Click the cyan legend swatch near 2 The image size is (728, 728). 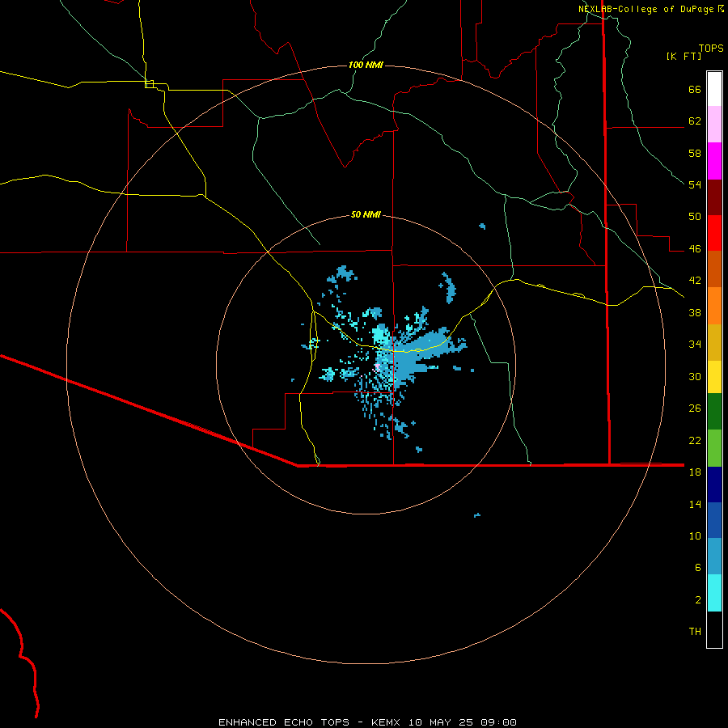point(714,593)
